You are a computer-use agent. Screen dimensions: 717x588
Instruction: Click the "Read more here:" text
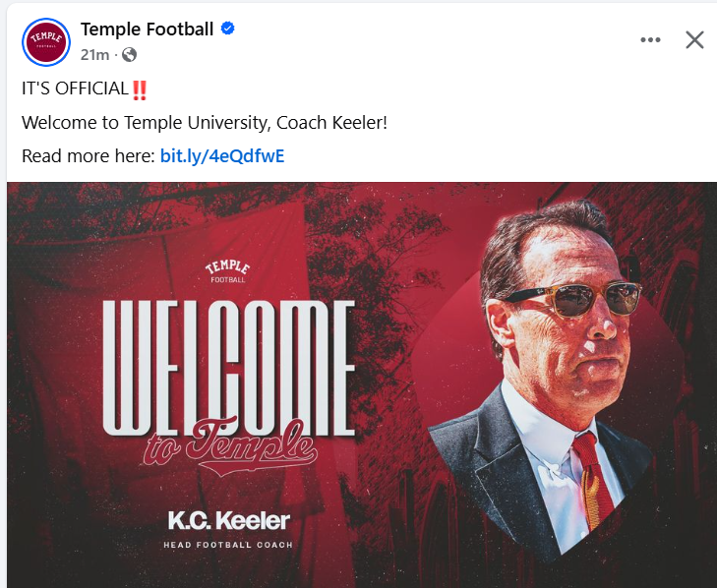(88, 155)
